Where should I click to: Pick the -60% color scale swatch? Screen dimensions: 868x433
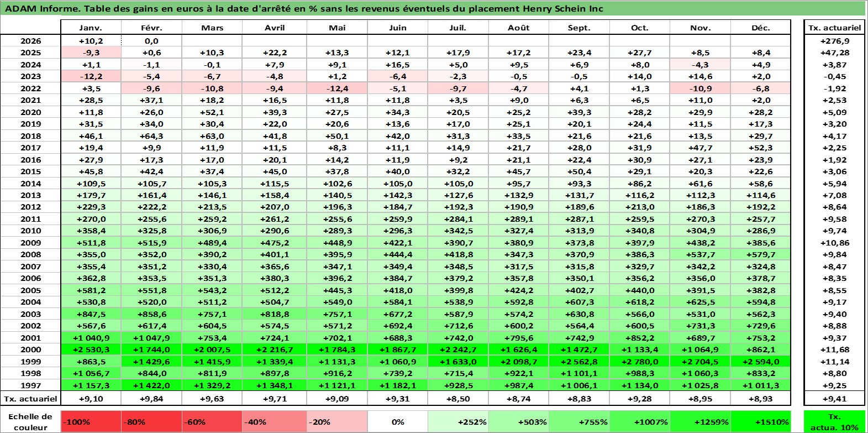coord(212,421)
